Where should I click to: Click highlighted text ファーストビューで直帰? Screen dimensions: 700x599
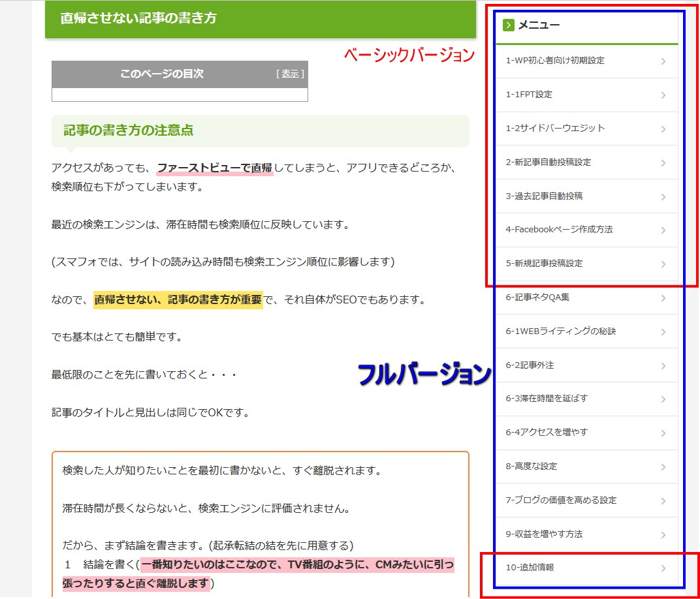[215, 168]
